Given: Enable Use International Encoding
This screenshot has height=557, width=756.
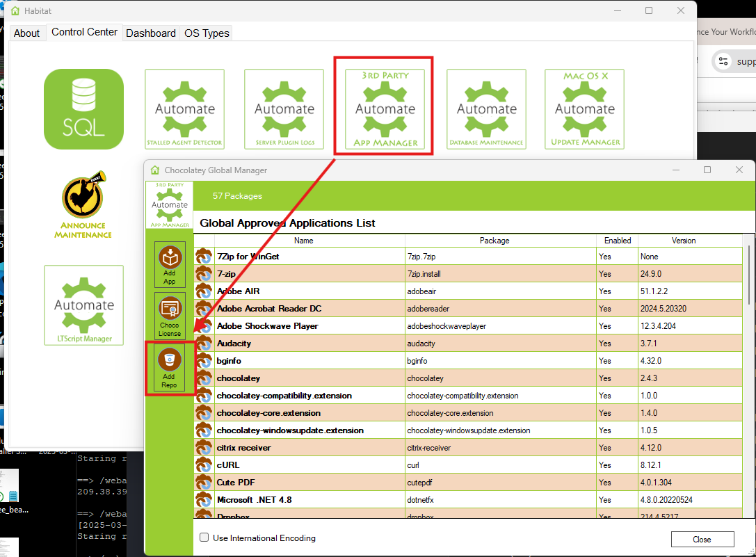Looking at the screenshot, I should [204, 538].
